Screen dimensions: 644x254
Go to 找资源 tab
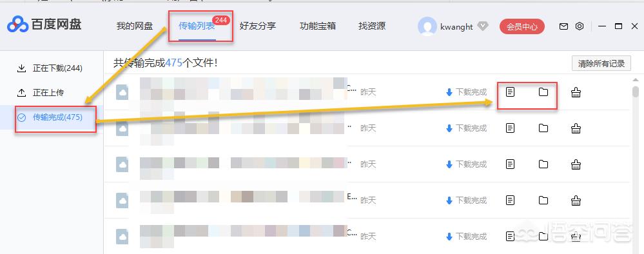372,26
